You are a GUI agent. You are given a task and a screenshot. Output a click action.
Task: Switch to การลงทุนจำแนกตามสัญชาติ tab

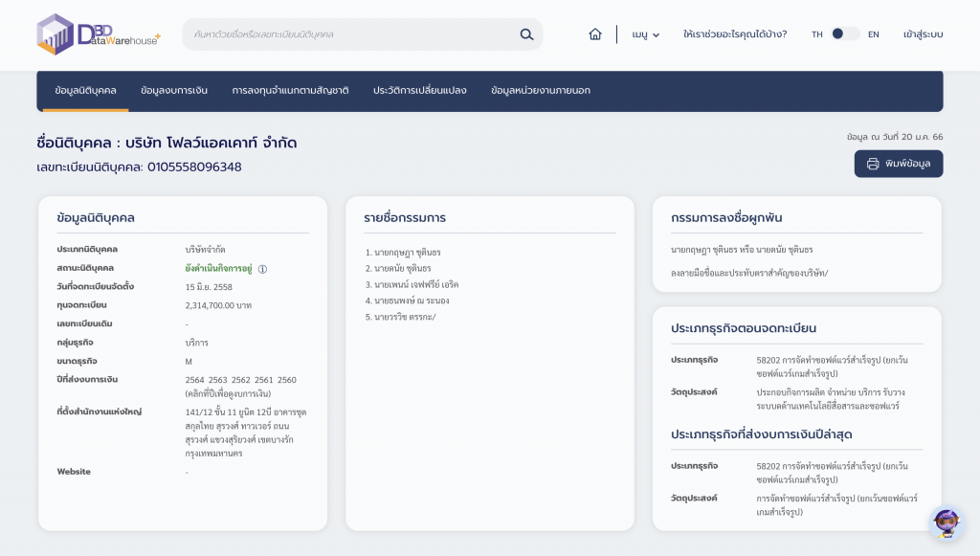tap(290, 91)
